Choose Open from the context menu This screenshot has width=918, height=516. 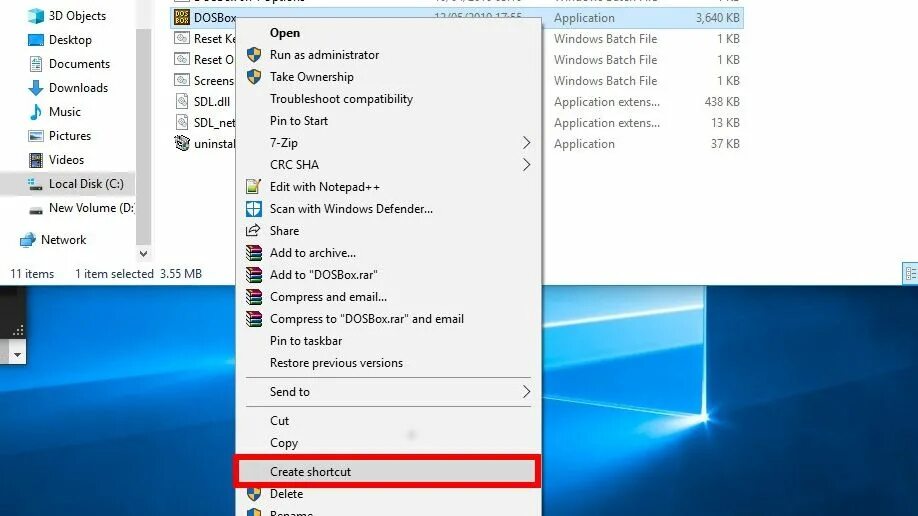point(285,33)
